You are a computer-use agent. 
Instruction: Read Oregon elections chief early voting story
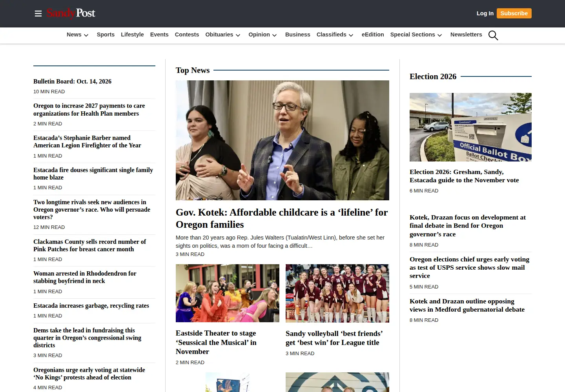(x=469, y=267)
